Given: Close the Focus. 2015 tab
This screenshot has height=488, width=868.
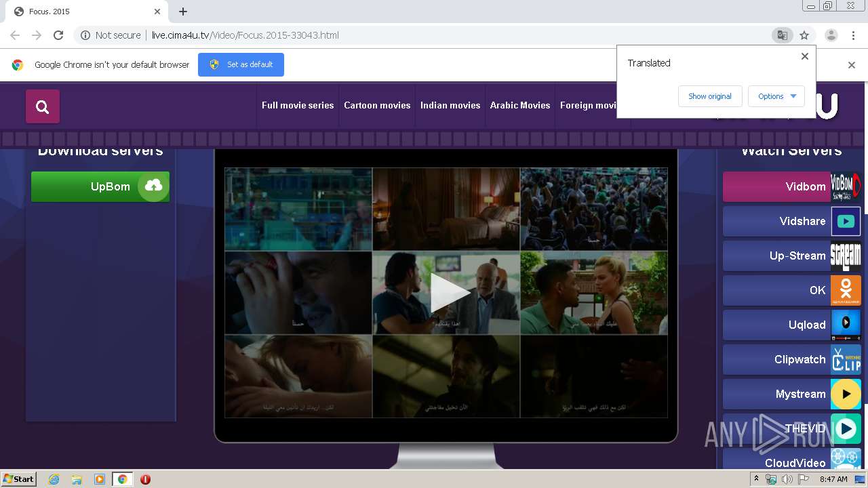Looking at the screenshot, I should pos(157,12).
